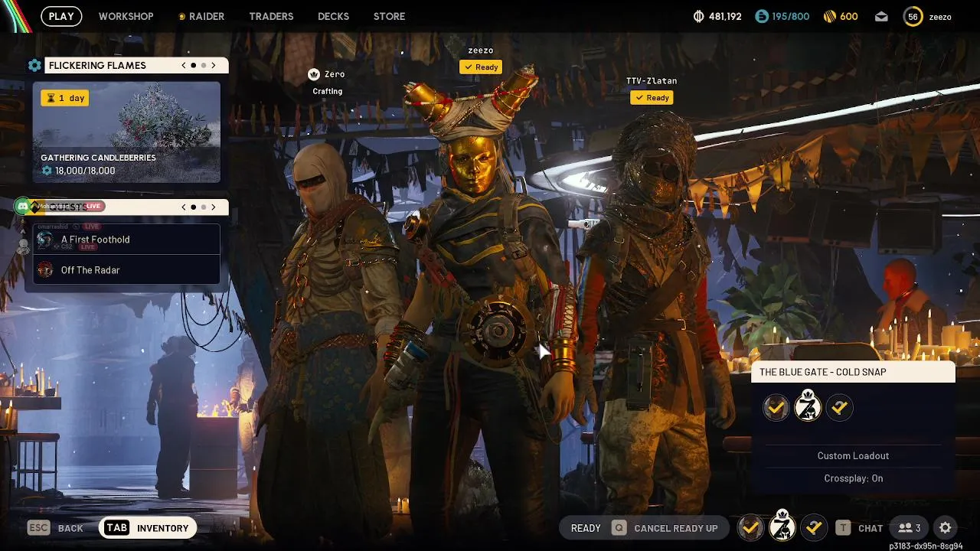The width and height of the screenshot is (980, 551).
Task: Select third squad member avatar in map panel
Action: (x=840, y=408)
